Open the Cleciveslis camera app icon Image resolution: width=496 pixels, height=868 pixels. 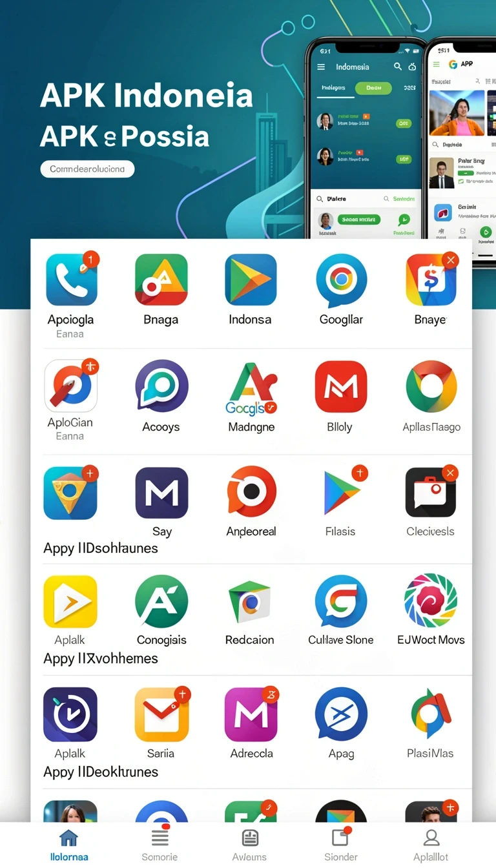tap(431, 493)
